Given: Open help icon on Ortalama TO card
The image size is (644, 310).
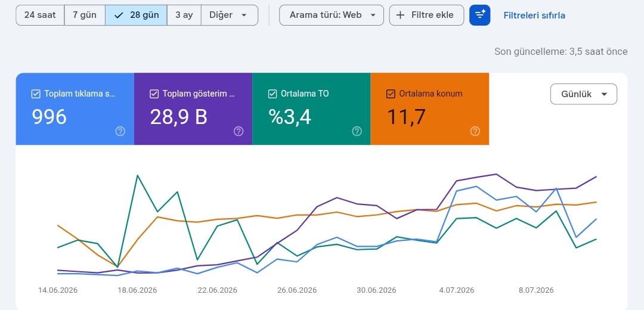Looking at the screenshot, I should 357,131.
